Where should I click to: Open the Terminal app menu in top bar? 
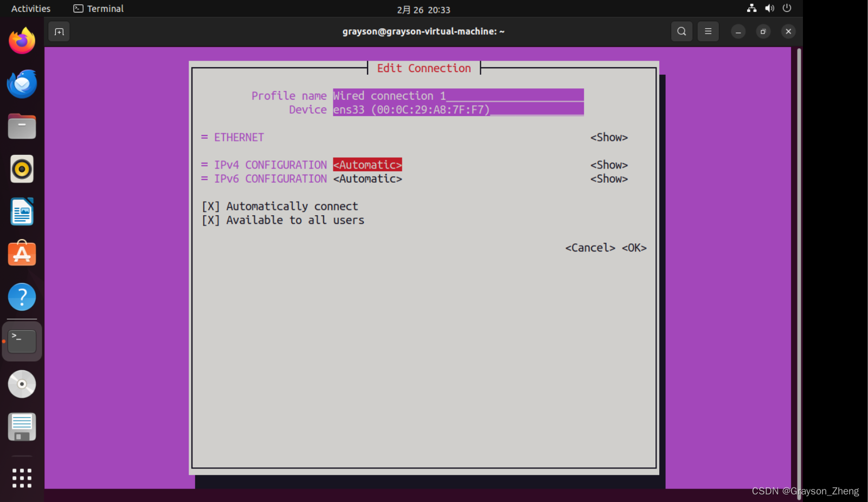tap(99, 9)
